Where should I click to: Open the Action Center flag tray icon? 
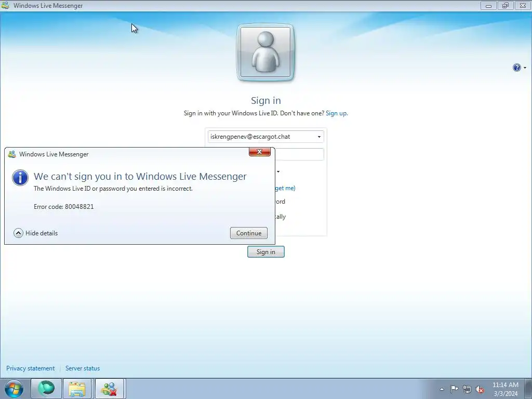click(x=454, y=389)
